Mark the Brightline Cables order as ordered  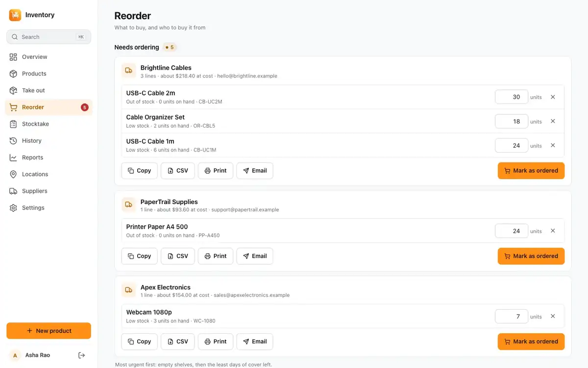(x=531, y=171)
